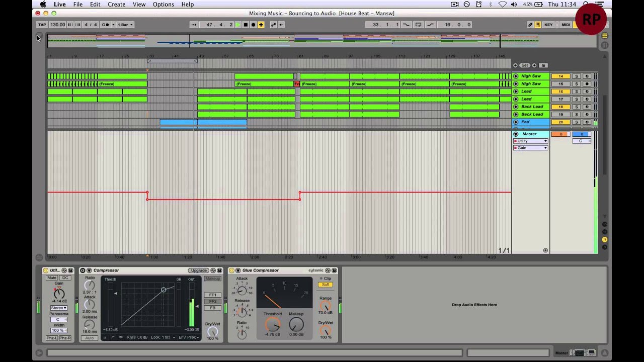This screenshot has height=362, width=644.
Task: Open the quantization 1 Bar dropdown
Action: [x=125, y=25]
